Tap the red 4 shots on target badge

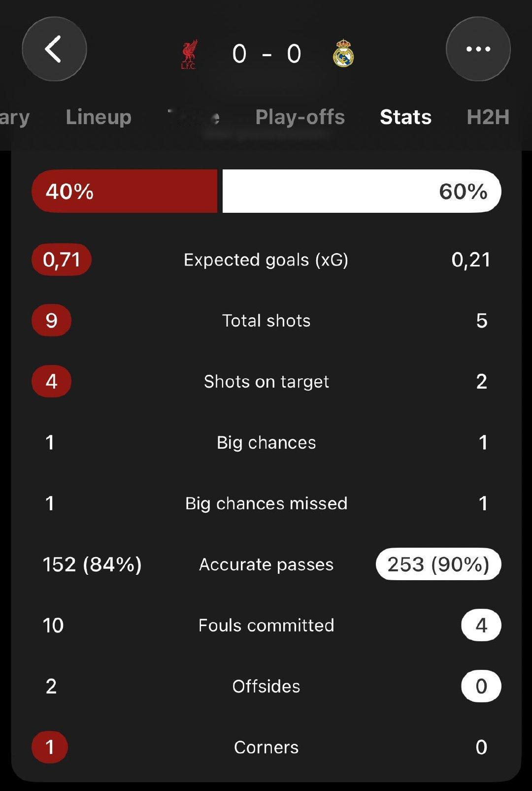pyautogui.click(x=51, y=382)
